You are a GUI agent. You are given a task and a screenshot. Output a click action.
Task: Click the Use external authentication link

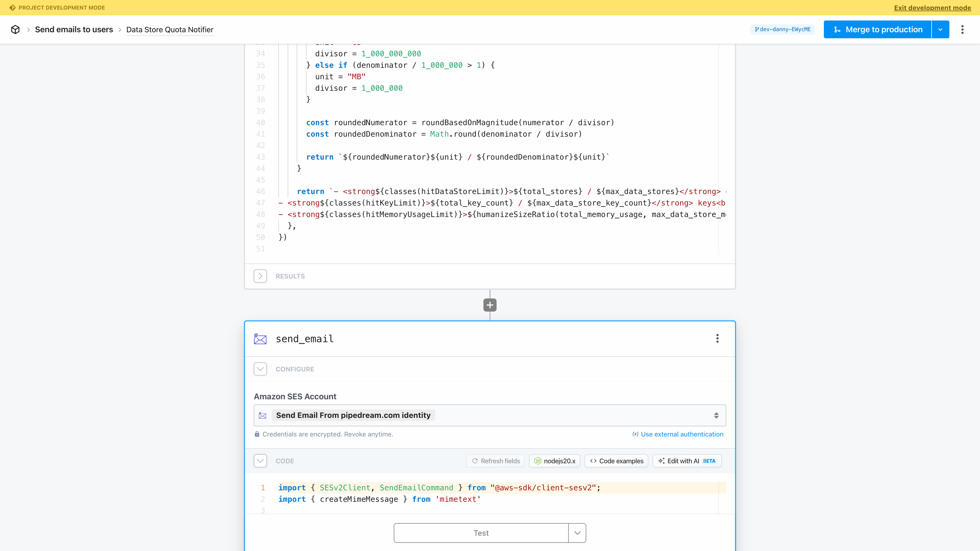point(678,434)
